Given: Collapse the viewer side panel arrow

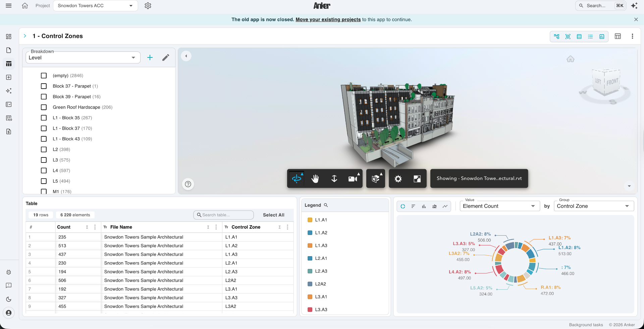Looking at the screenshot, I should [x=186, y=56].
